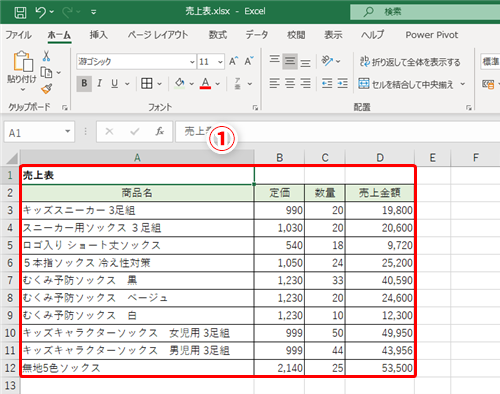This screenshot has width=500, height=394.
Task: Click the Top Align icon
Action: [x=274, y=61]
